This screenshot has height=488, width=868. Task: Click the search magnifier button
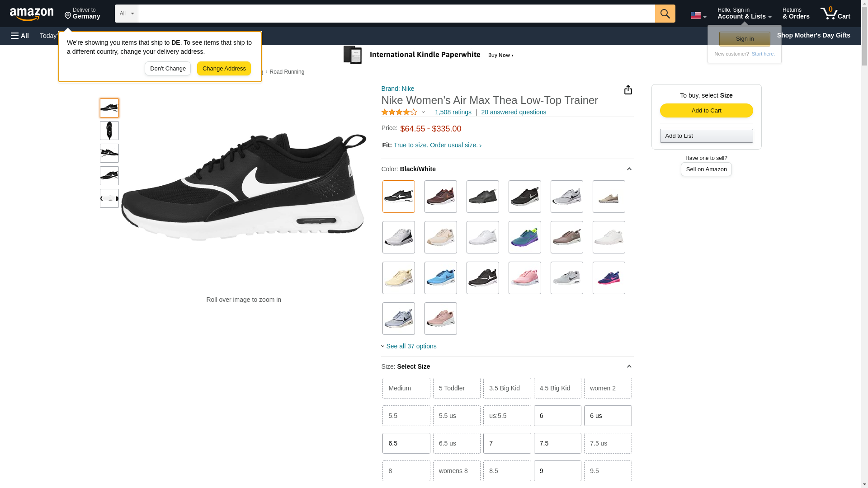[665, 14]
